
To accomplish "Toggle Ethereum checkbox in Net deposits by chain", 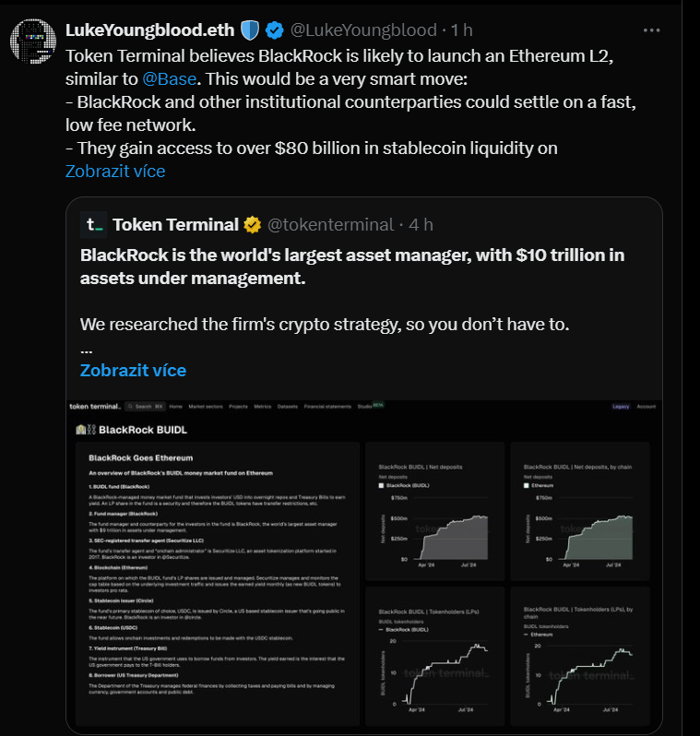I will pos(527,484).
